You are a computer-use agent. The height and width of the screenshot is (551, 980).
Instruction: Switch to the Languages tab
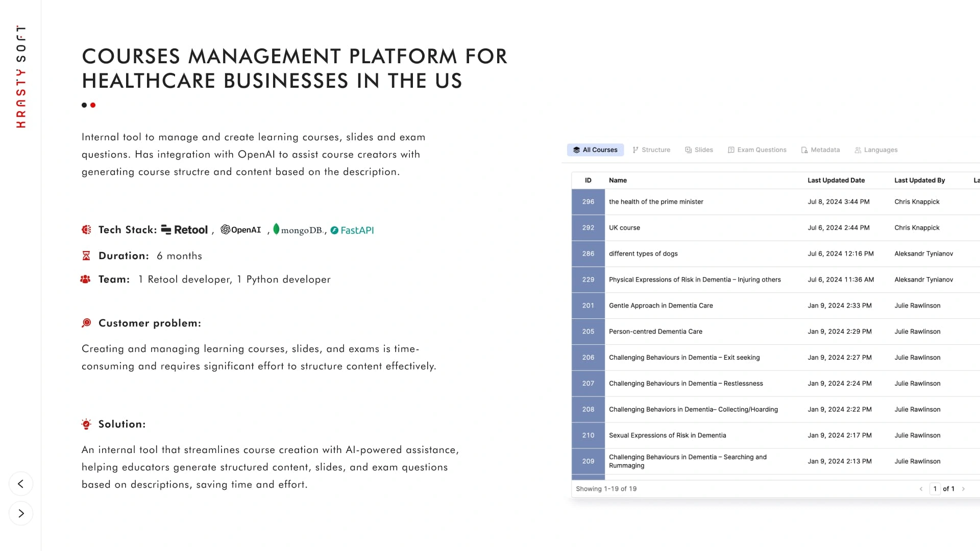tap(876, 149)
